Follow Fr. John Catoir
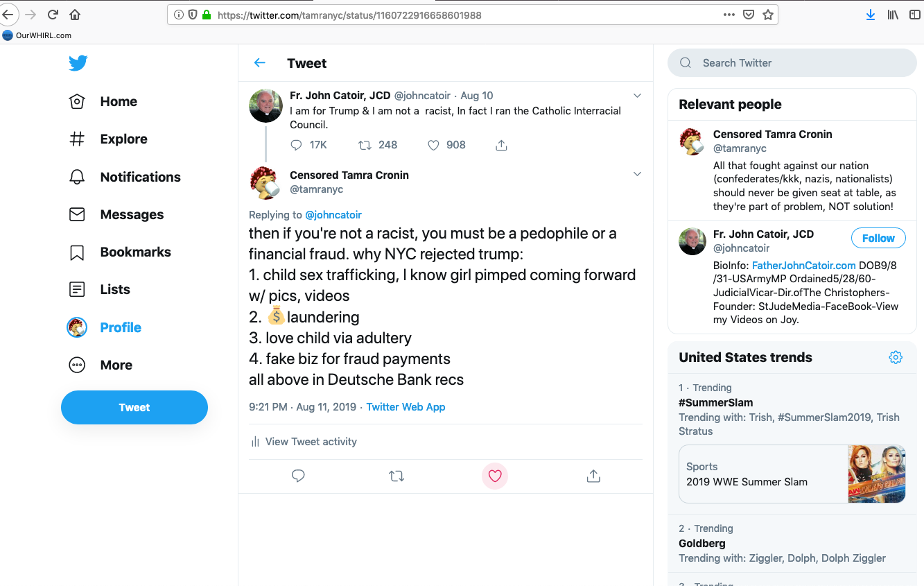Viewport: 924px width, 586px height. (x=878, y=238)
